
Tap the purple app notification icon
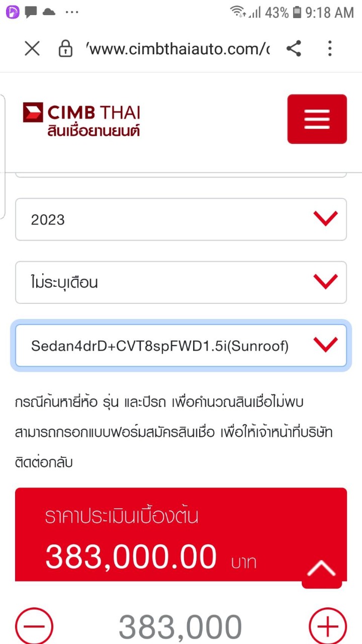tap(12, 12)
